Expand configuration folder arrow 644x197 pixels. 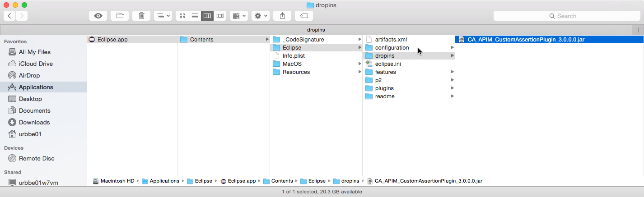click(452, 47)
